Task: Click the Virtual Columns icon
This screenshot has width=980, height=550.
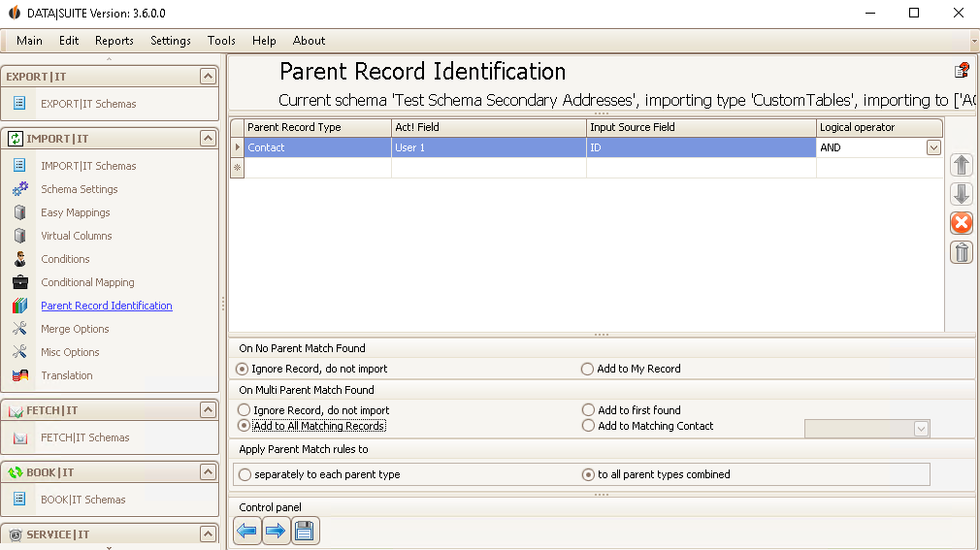Action: click(x=20, y=235)
